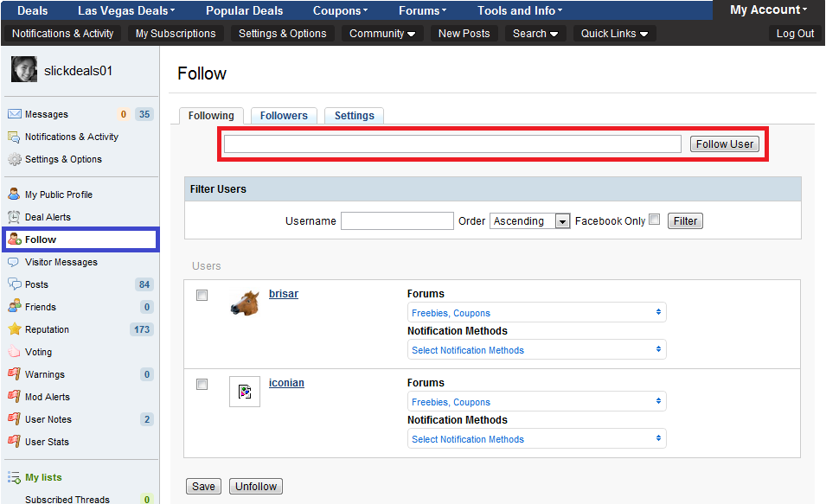The width and height of the screenshot is (826, 504).
Task: Click the Posts speech bubble icon
Action: click(15, 284)
